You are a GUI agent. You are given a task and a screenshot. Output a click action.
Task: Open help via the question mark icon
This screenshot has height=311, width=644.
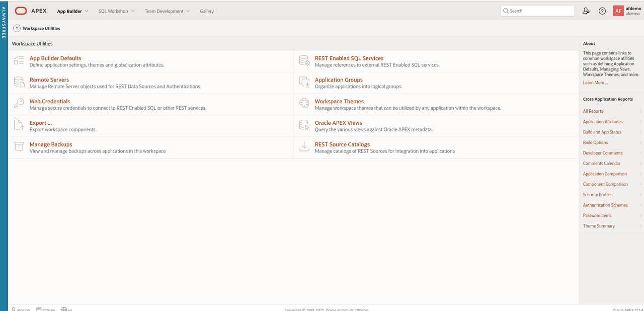point(602,11)
